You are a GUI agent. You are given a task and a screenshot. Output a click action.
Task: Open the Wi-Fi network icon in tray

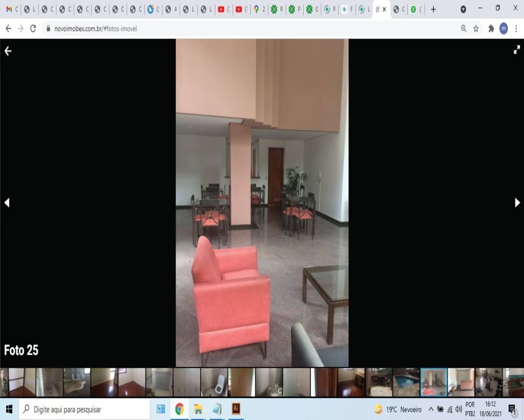coord(450,410)
